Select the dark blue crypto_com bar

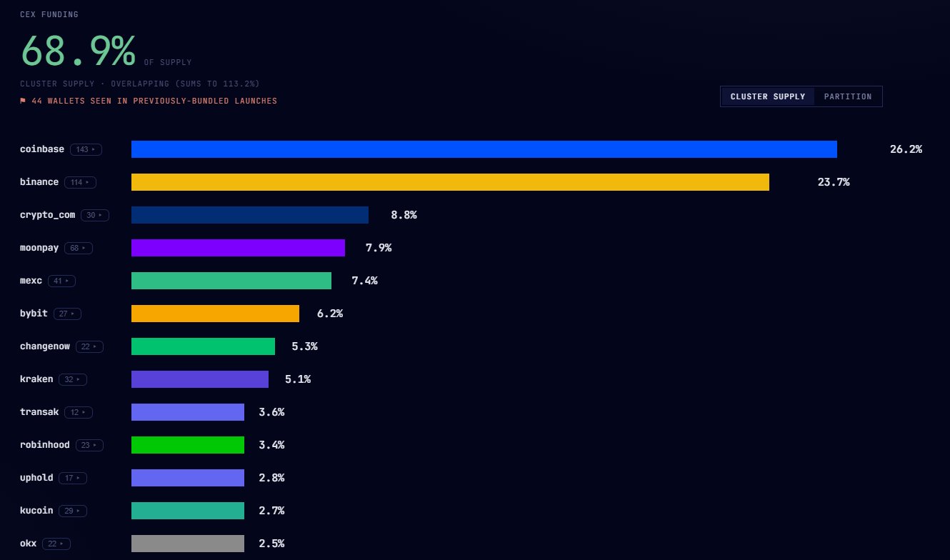point(250,215)
